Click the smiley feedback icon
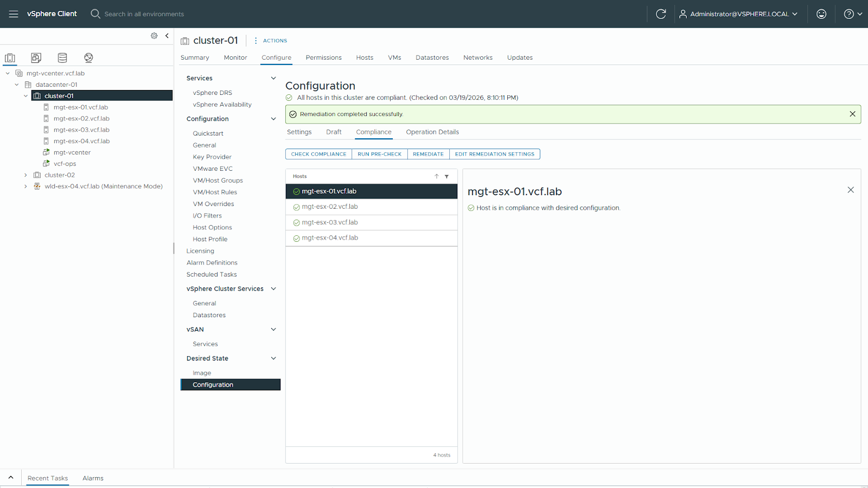 coord(821,14)
